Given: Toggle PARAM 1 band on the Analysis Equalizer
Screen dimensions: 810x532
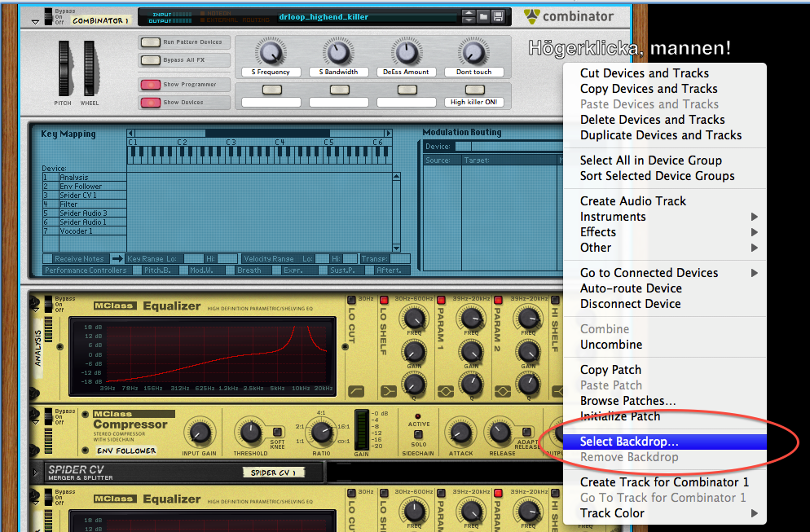Looking at the screenshot, I should (441, 300).
